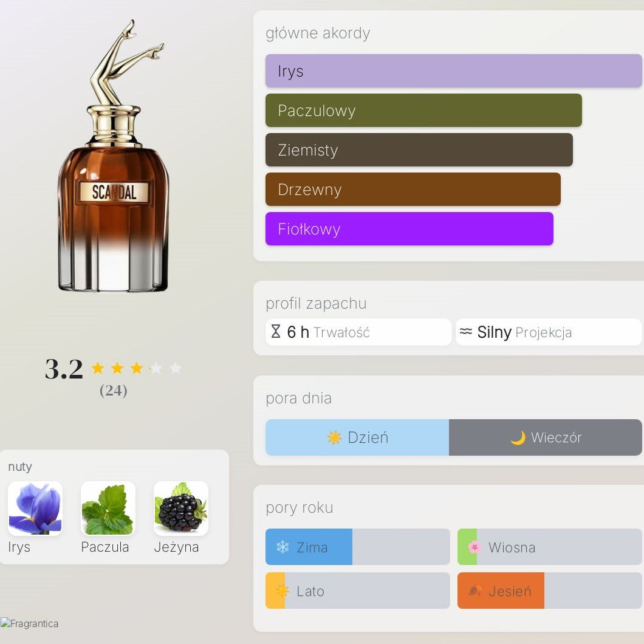
Task: Click the główne akordy heading
Action: coord(318,33)
